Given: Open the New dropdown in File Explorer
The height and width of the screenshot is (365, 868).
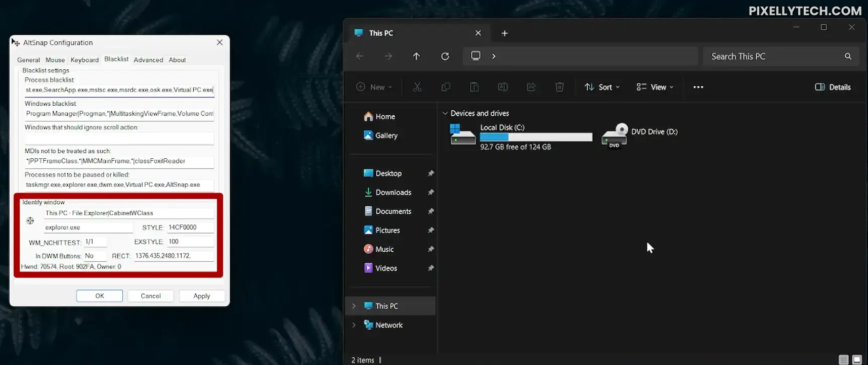Looking at the screenshot, I should point(374,87).
